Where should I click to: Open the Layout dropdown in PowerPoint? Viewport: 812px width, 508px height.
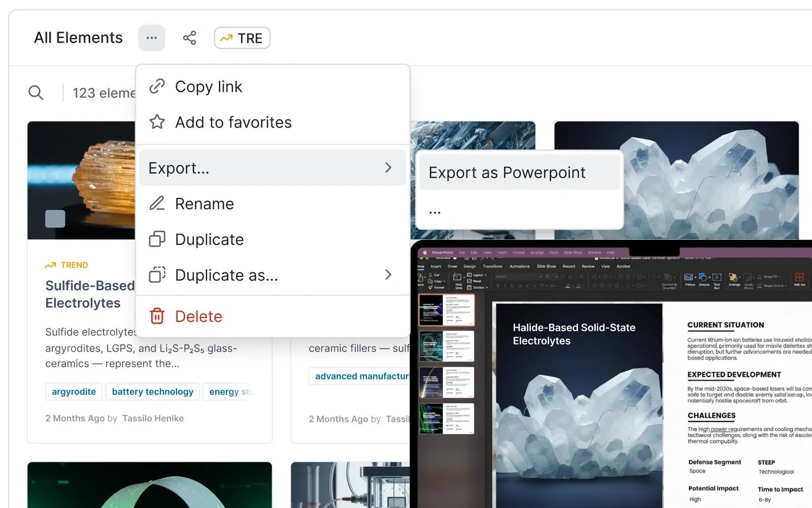coord(477,275)
